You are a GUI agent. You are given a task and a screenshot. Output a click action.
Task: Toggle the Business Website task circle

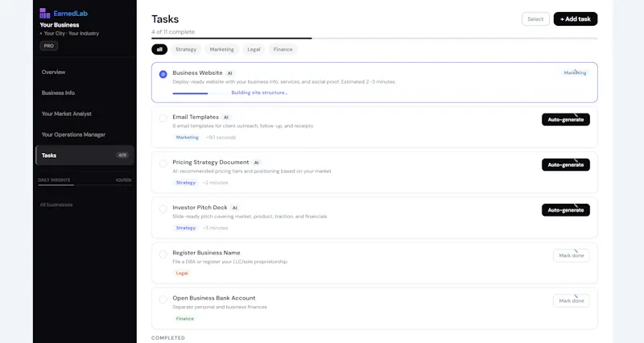(x=163, y=74)
